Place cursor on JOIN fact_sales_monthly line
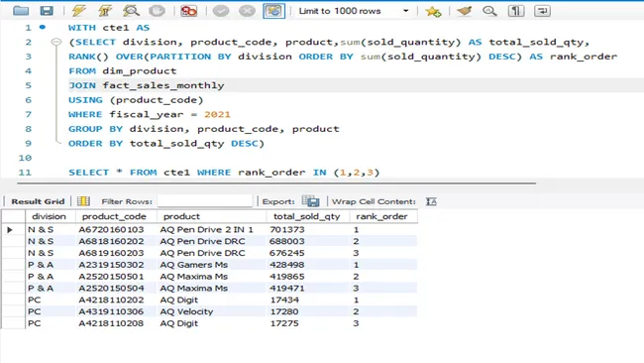 (x=147, y=85)
